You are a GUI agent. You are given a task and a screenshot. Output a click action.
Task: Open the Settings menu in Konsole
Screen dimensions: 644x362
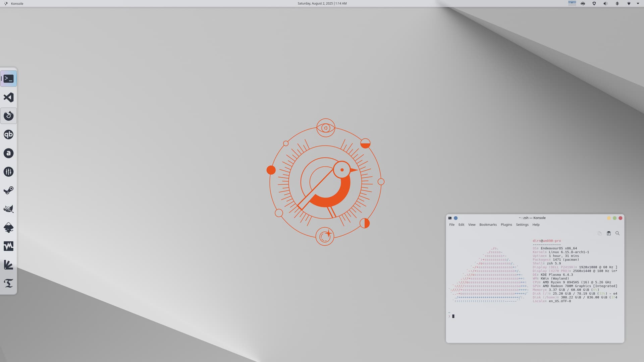coord(522,225)
